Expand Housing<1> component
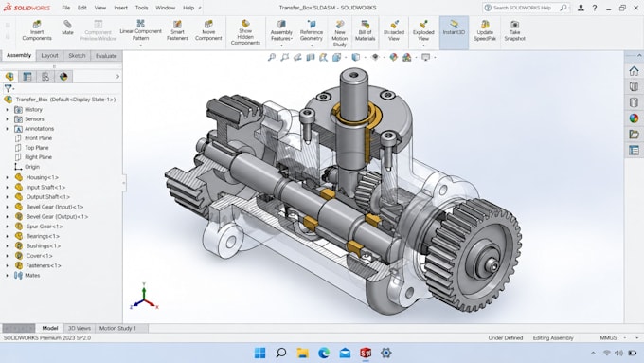This screenshot has width=644, height=363. [7, 177]
